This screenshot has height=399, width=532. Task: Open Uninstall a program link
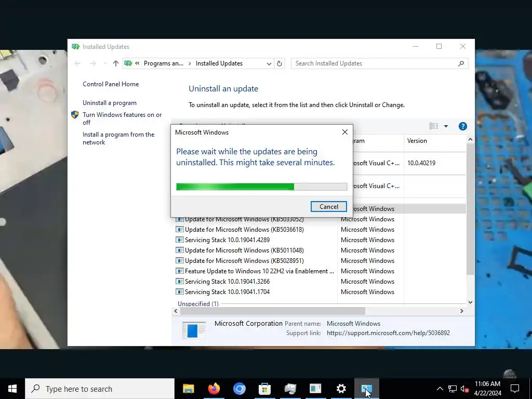[110, 103]
